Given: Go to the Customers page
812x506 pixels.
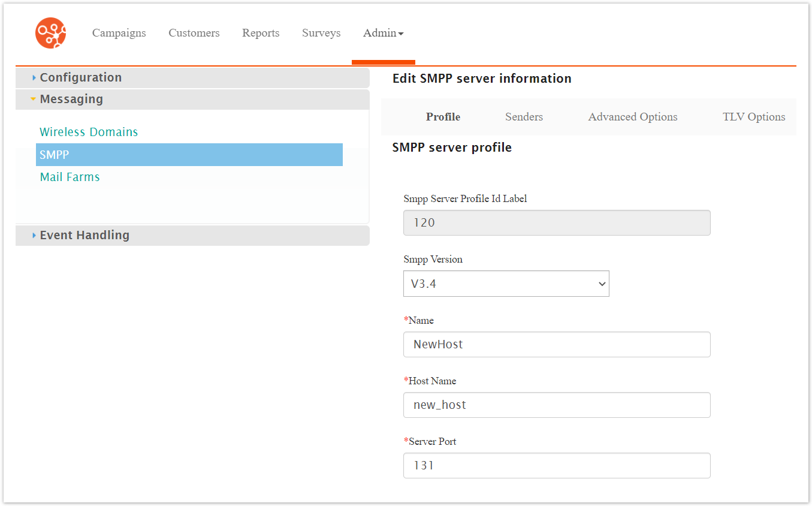Looking at the screenshot, I should [x=194, y=33].
